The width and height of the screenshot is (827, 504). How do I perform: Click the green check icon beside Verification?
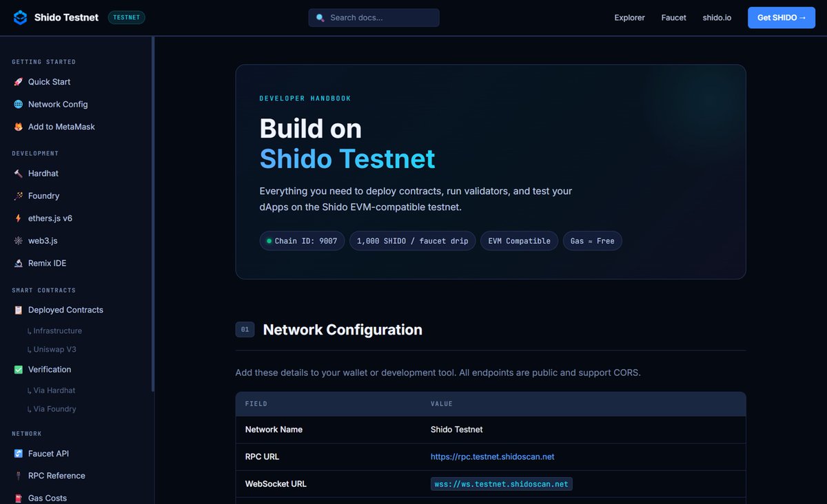pyautogui.click(x=18, y=370)
